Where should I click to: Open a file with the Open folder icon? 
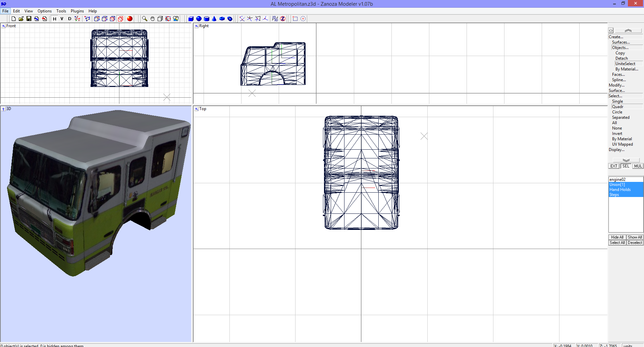21,19
